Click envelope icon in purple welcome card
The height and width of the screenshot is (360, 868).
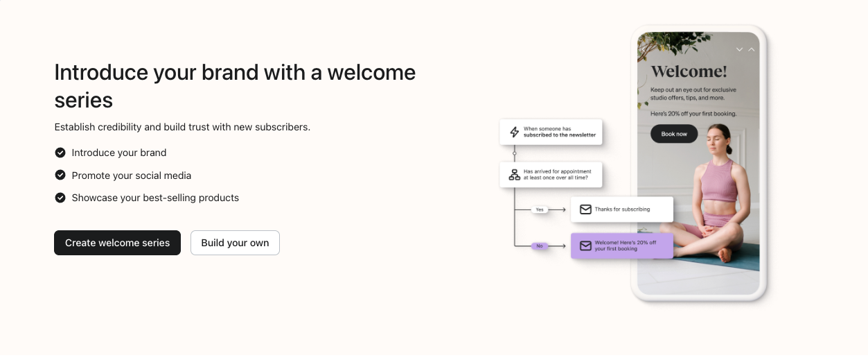click(x=585, y=246)
